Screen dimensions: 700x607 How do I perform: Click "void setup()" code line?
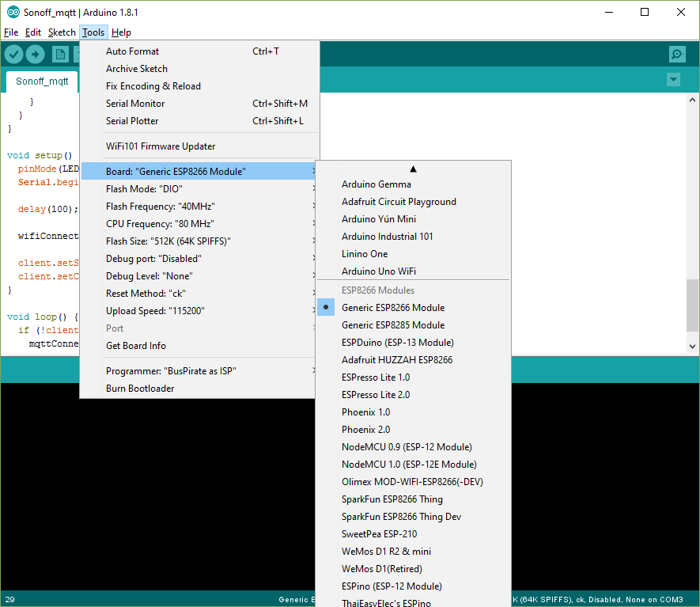point(40,155)
